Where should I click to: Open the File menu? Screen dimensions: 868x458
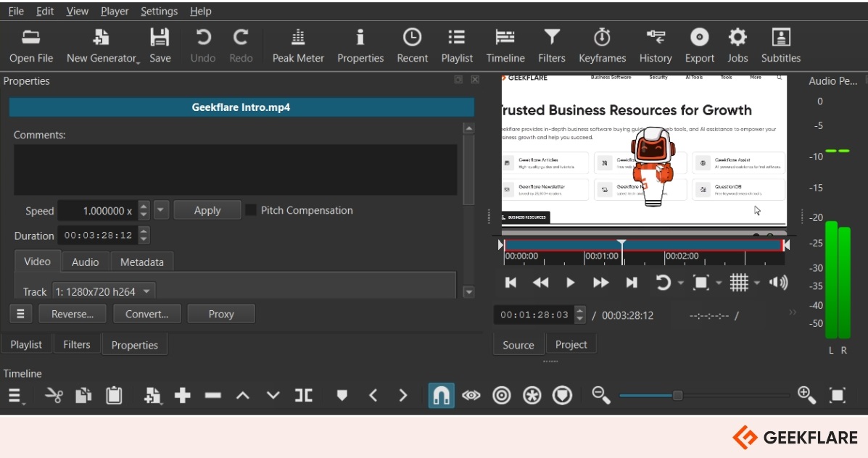coord(16,11)
